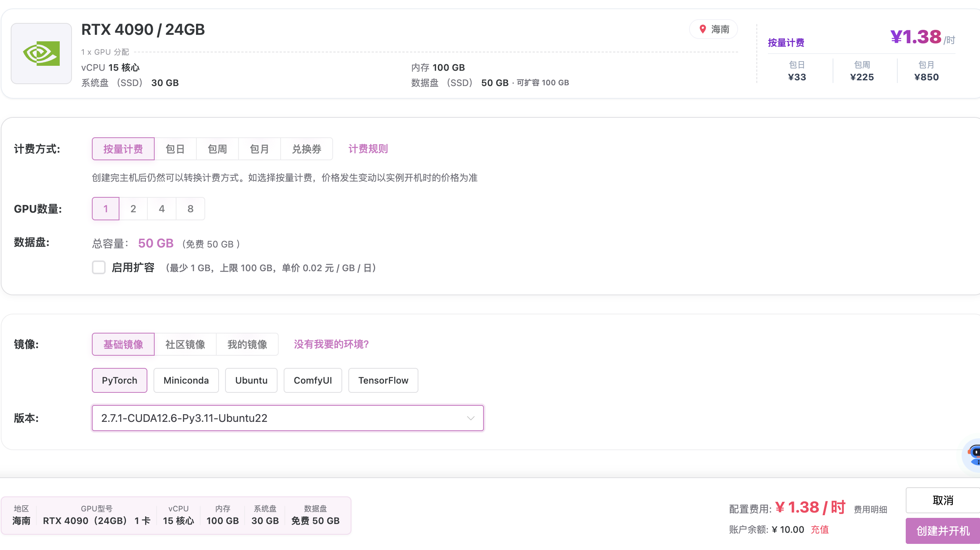
Task: Open the 计费规则 link
Action: point(368,149)
